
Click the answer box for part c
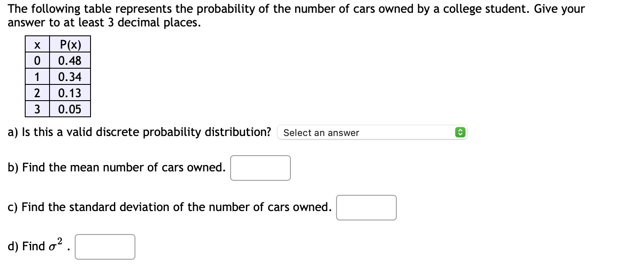point(366,207)
